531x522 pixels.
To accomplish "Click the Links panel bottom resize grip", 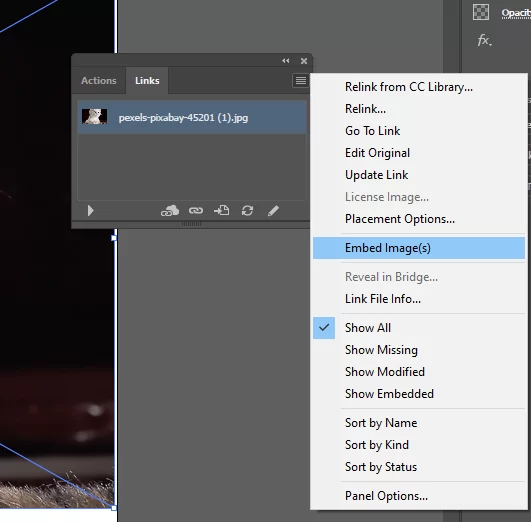I will [x=191, y=224].
